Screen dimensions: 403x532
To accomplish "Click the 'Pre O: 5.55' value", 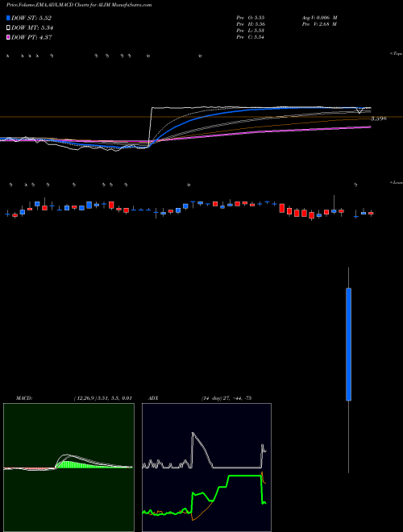I will pyautogui.click(x=251, y=17).
